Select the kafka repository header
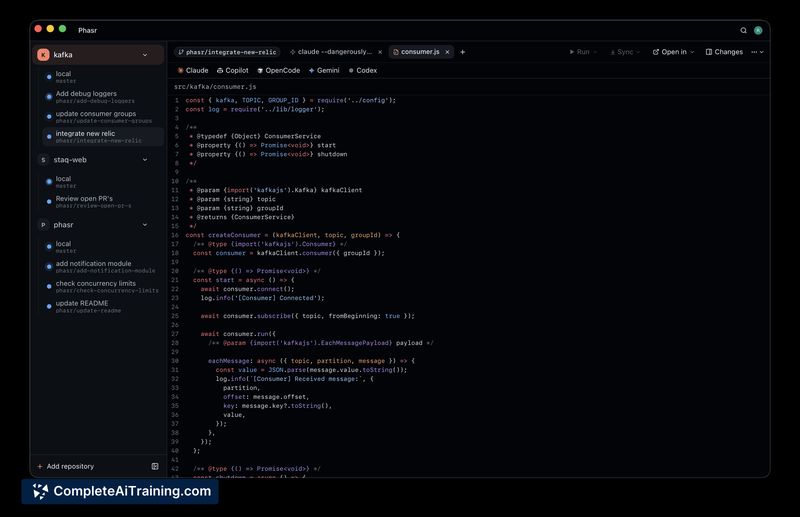Screen dimensions: 800x517 click(x=98, y=55)
